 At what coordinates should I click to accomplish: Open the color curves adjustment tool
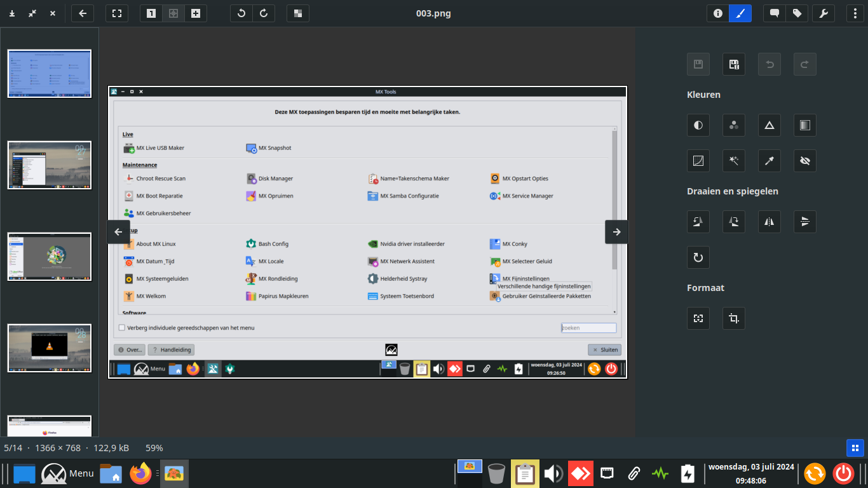point(698,161)
